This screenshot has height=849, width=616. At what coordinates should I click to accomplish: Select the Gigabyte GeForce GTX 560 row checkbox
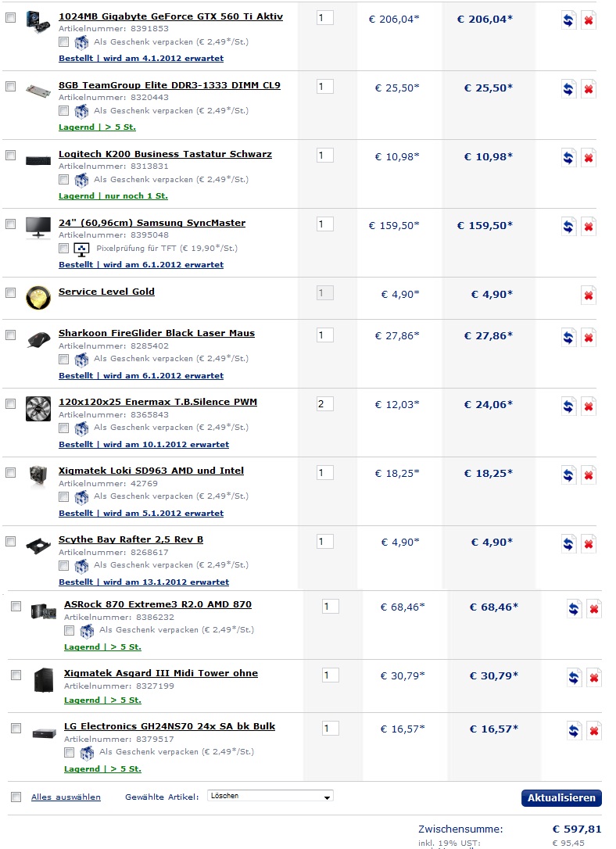pyautogui.click(x=10, y=17)
